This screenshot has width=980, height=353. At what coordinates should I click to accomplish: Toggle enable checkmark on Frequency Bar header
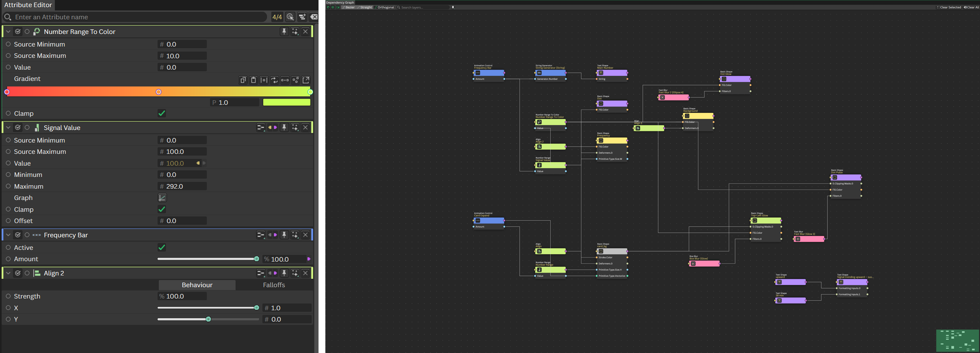(18, 235)
